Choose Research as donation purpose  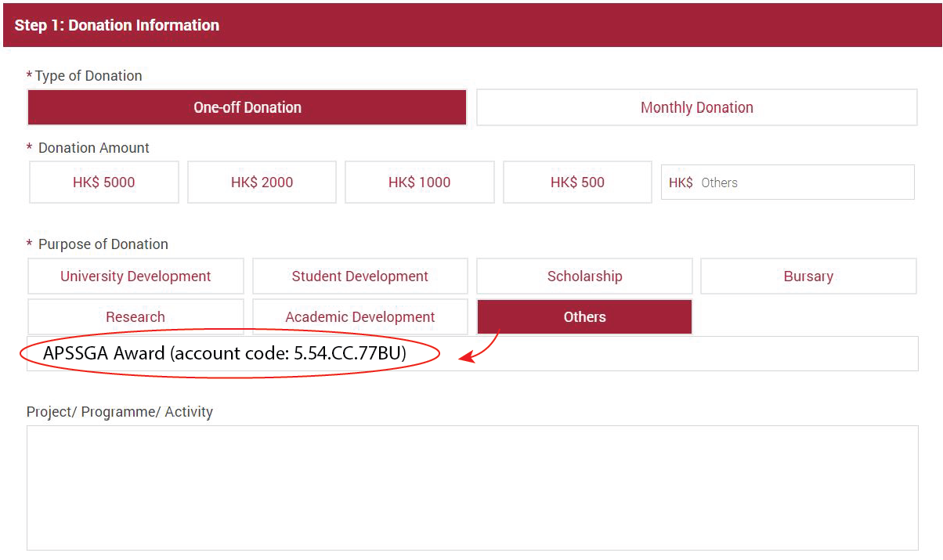(x=135, y=316)
